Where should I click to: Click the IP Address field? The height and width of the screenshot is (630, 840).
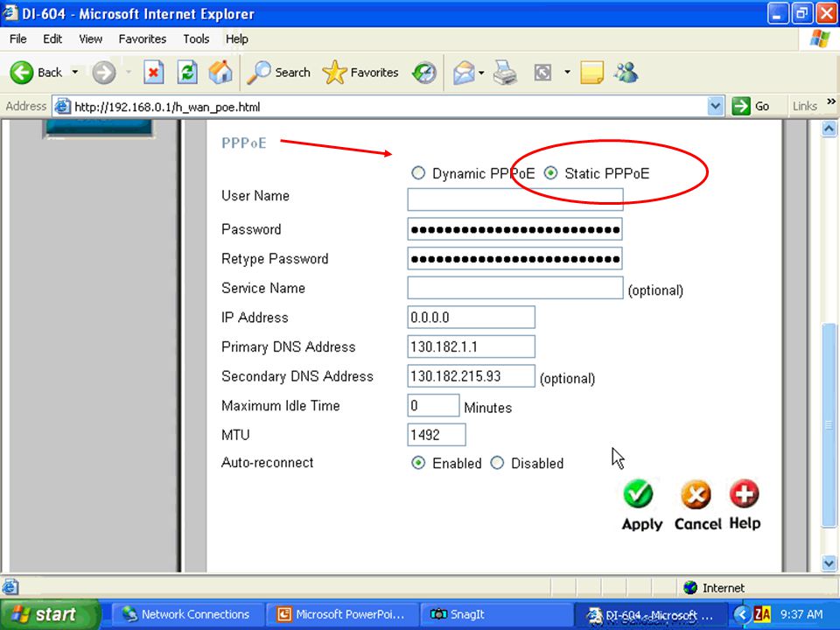click(471, 317)
